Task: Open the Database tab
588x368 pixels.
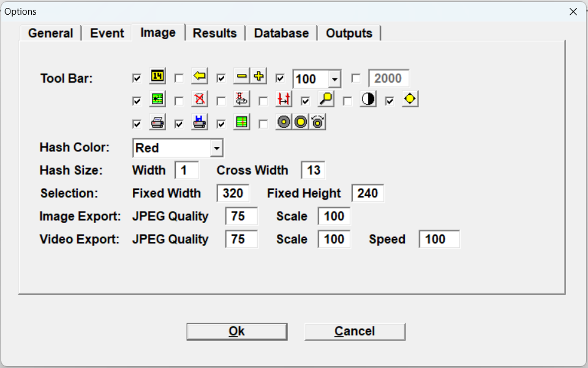Action: pos(281,33)
